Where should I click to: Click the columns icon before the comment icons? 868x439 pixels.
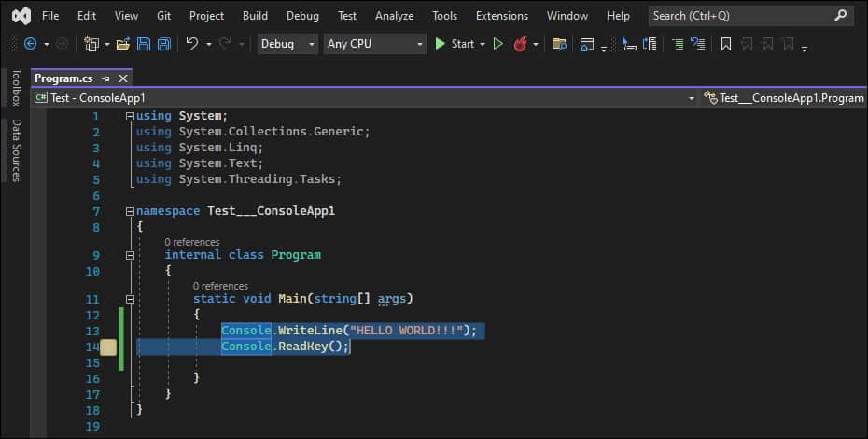650,44
